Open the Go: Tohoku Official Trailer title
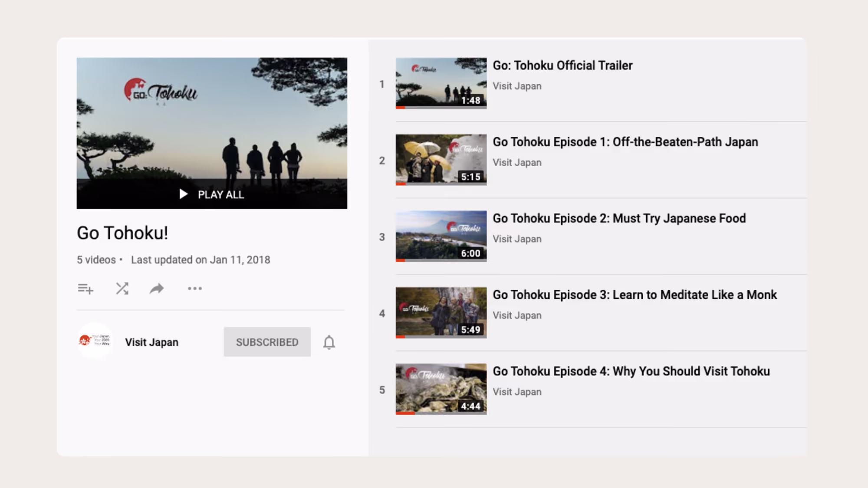Screen dimensions: 868x488 (562, 66)
